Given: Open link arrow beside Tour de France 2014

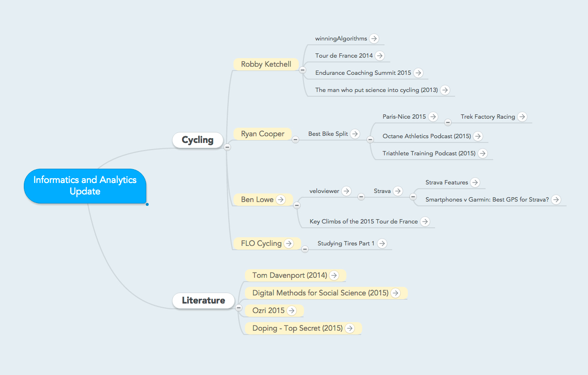Looking at the screenshot, I should pyautogui.click(x=380, y=56).
